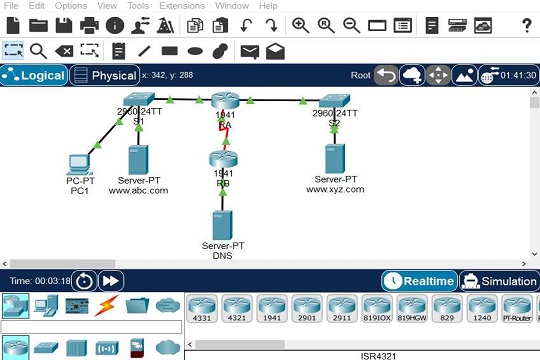Switch to the Logical workspace tab
The height and width of the screenshot is (360, 540).
click(34, 75)
